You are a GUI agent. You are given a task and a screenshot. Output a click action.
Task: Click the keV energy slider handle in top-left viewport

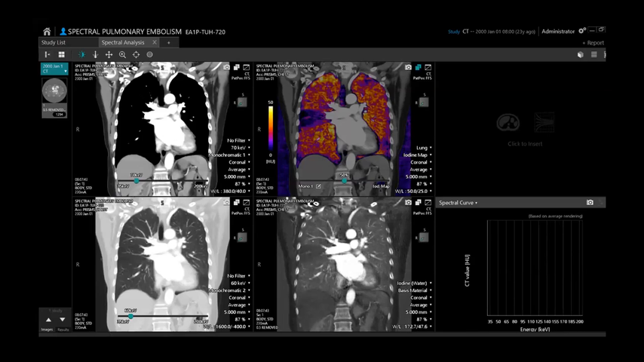point(136,181)
